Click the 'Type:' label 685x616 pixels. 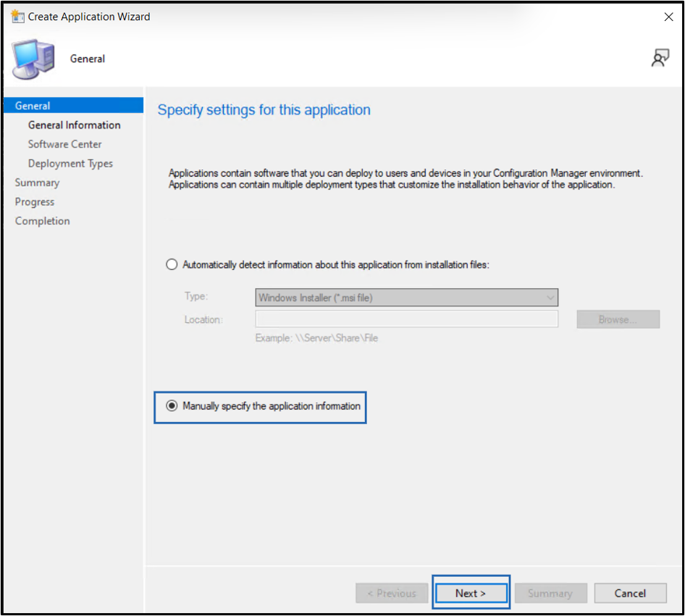tap(196, 297)
